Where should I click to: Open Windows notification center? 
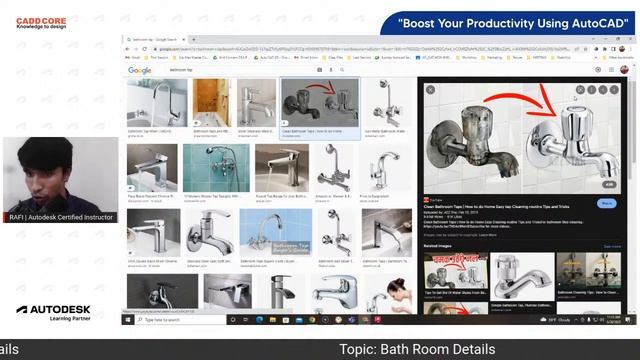point(628,320)
